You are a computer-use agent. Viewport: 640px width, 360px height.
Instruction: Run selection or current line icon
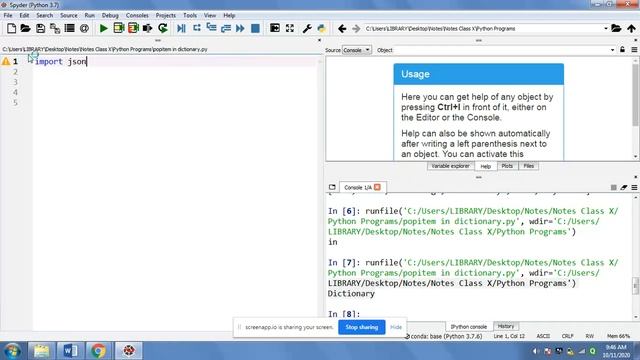pyautogui.click(x=147, y=28)
